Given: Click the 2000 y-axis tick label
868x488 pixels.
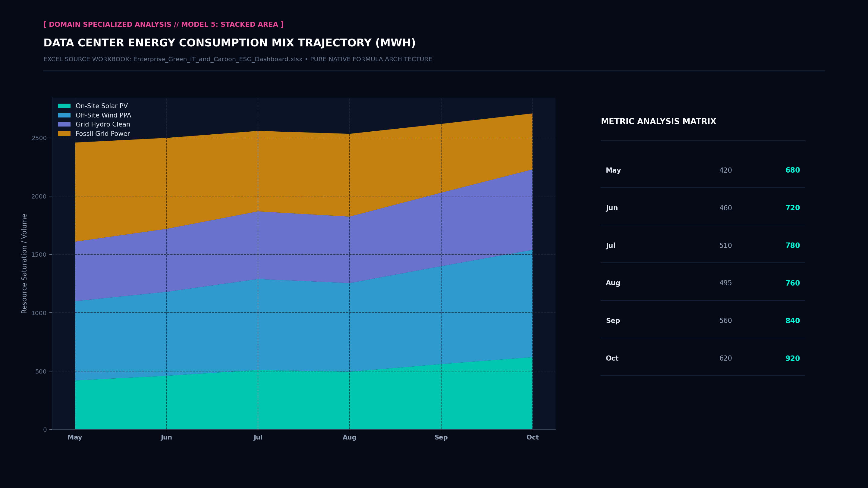Looking at the screenshot, I should pyautogui.click(x=39, y=197).
